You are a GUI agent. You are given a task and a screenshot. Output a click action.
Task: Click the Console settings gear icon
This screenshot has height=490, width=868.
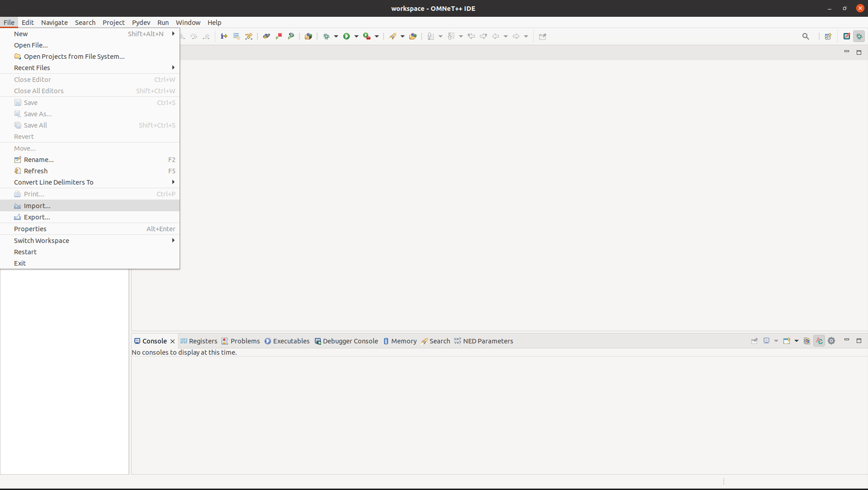click(x=831, y=341)
